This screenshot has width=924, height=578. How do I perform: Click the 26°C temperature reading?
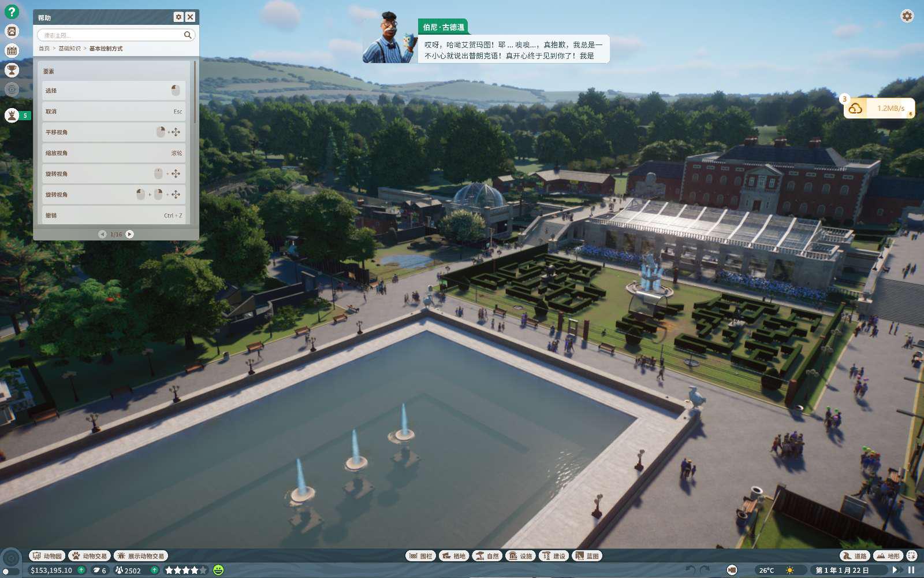point(766,570)
